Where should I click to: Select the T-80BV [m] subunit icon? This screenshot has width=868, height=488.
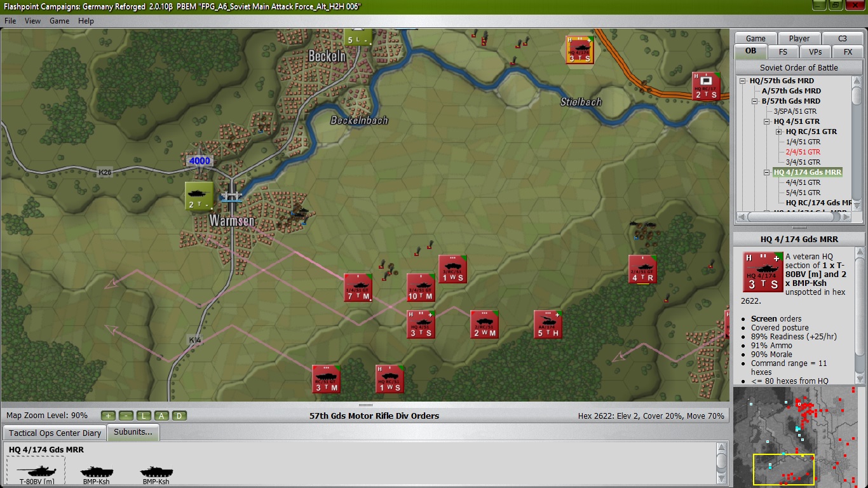(x=36, y=471)
